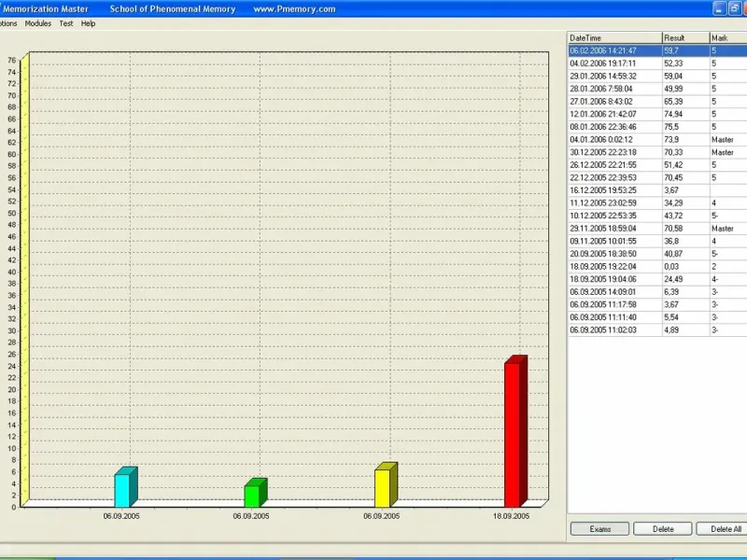Click Master mark for 29.11.2005 row
The image size is (747, 560).
pyautogui.click(x=723, y=229)
